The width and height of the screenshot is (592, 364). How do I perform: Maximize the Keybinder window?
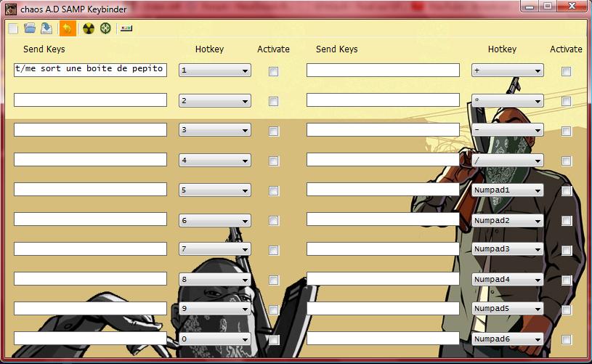click(x=548, y=7)
